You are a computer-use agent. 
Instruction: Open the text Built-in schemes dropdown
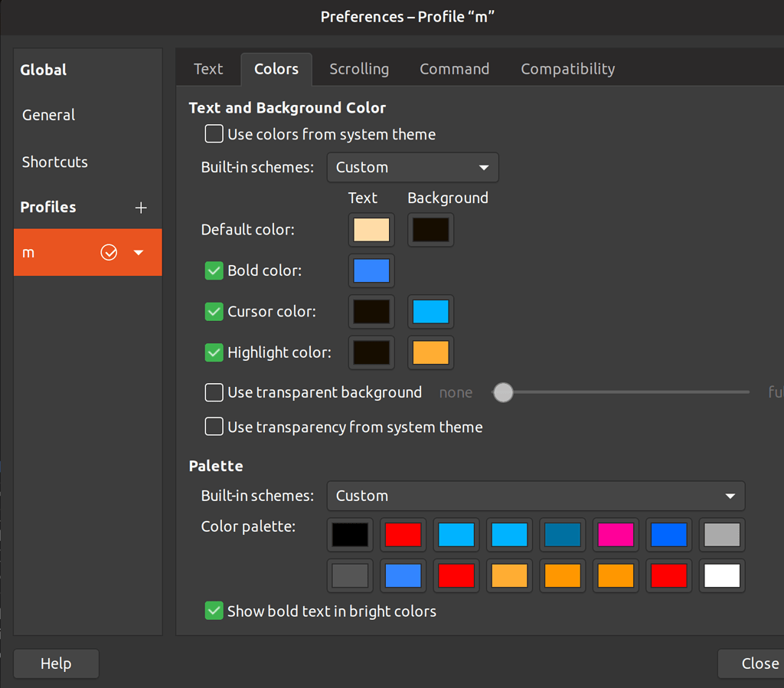click(413, 167)
